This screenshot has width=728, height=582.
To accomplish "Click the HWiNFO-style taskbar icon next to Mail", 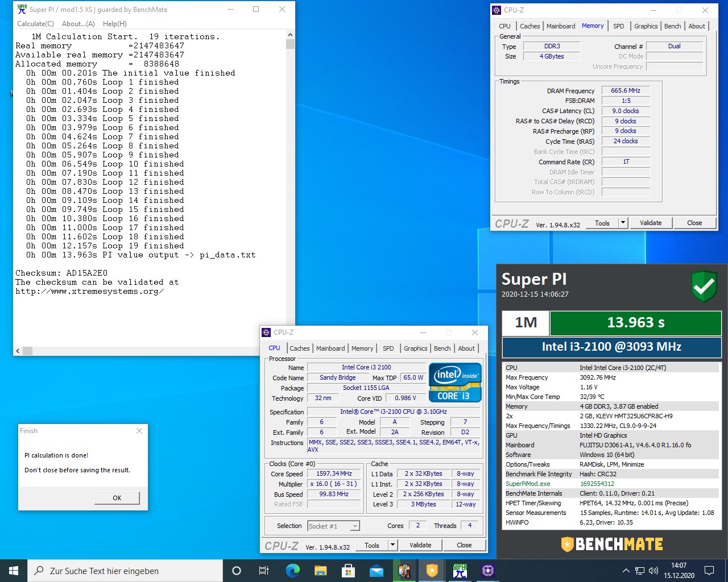I will [x=404, y=571].
